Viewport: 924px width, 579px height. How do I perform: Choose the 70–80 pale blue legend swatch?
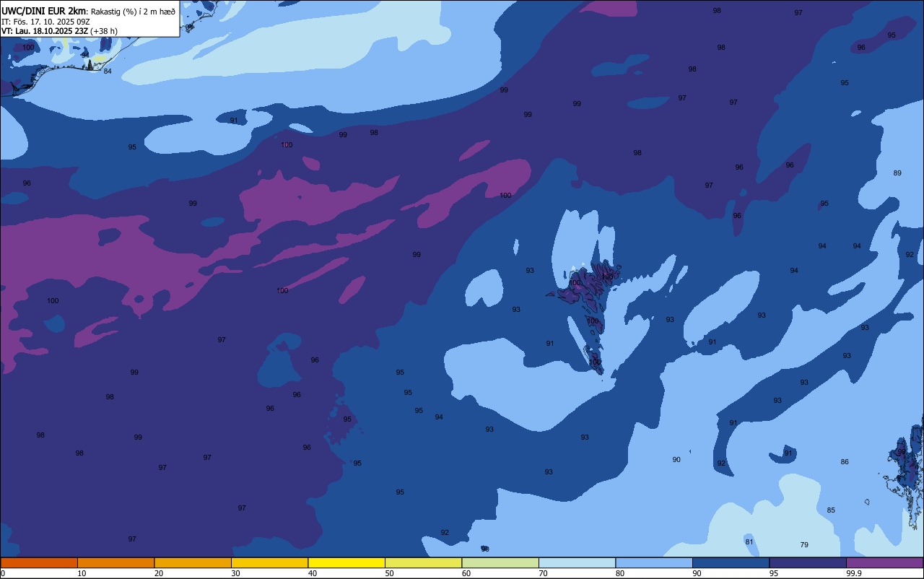click(x=577, y=562)
